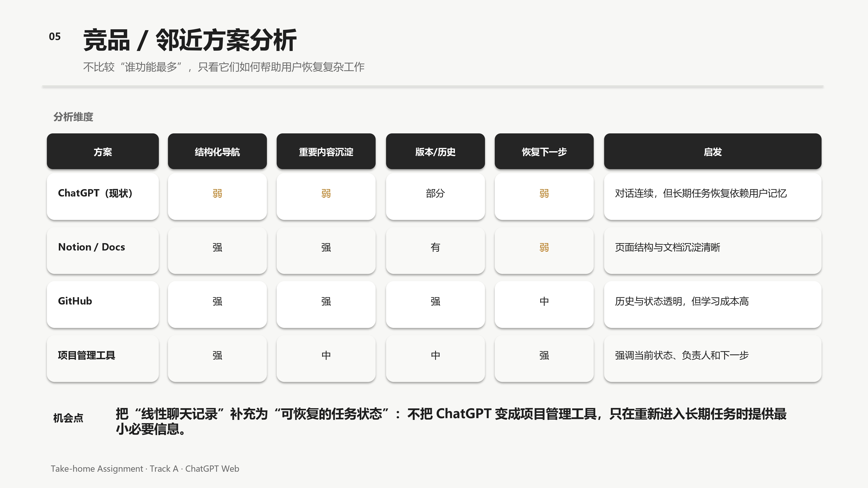
Task: Select the insight "页面结构与文档沉淀清晰"
Action: point(667,247)
